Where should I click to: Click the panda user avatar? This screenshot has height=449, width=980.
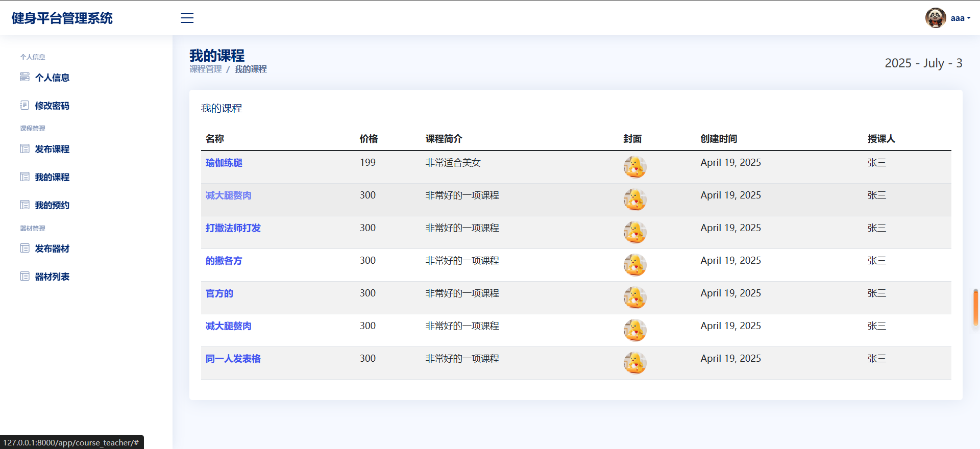click(x=936, y=18)
